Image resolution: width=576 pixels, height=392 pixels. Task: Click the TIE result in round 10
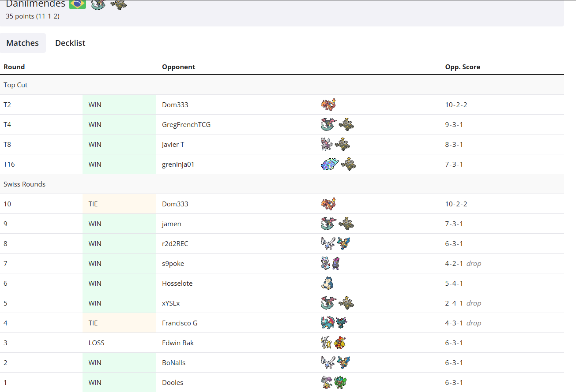[93, 204]
